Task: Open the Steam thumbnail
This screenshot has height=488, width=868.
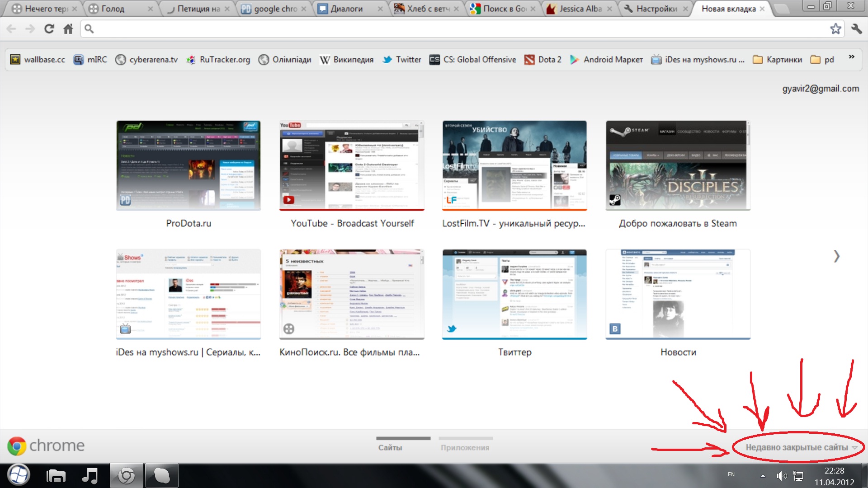Action: pyautogui.click(x=678, y=165)
